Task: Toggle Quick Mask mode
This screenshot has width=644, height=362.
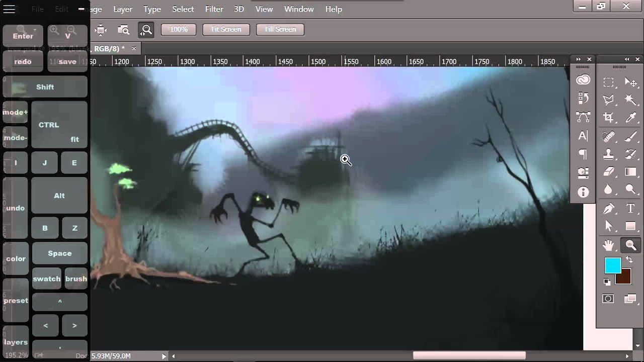Action: [x=608, y=299]
